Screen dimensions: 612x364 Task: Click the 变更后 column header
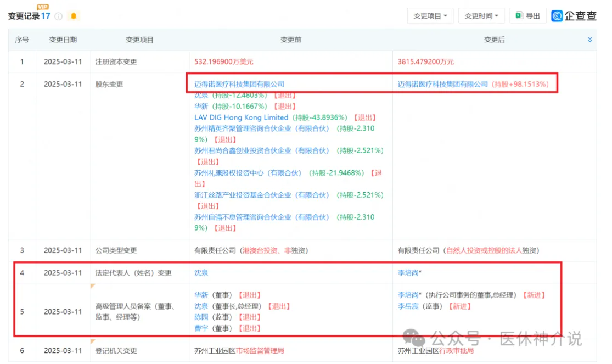tap(494, 40)
